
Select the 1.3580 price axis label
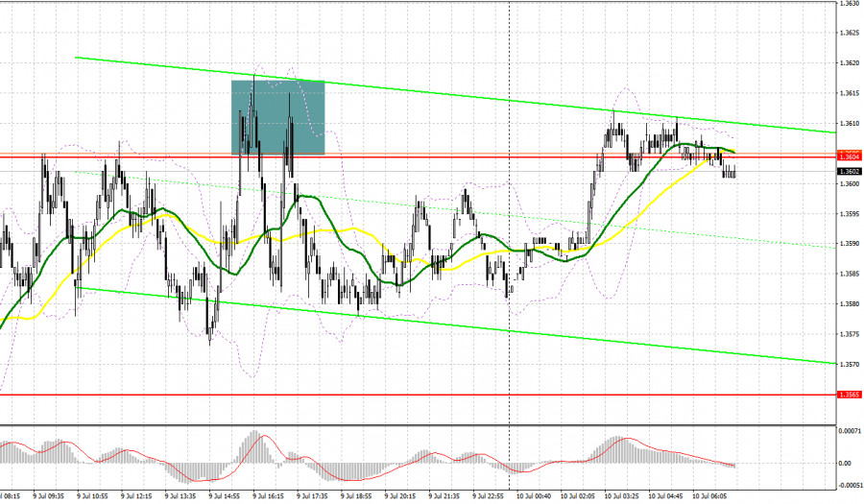pos(850,304)
